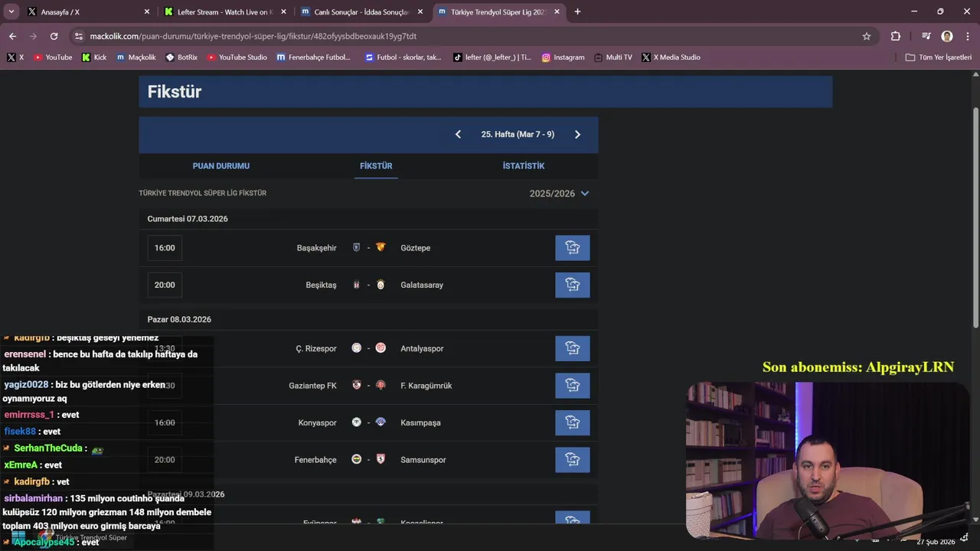
Task: Open the browser extensions puzzle icon
Action: point(895,36)
